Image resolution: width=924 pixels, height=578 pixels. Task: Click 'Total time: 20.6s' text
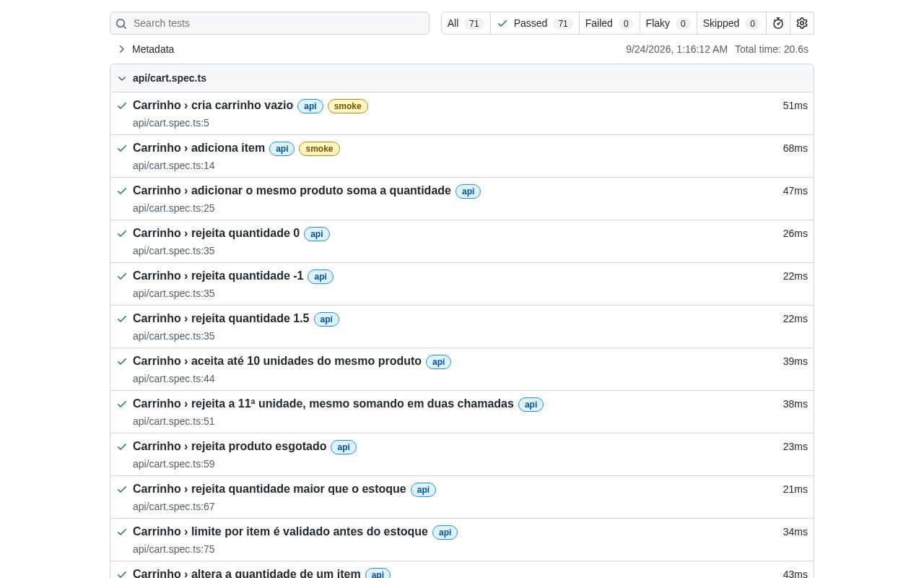point(772,49)
